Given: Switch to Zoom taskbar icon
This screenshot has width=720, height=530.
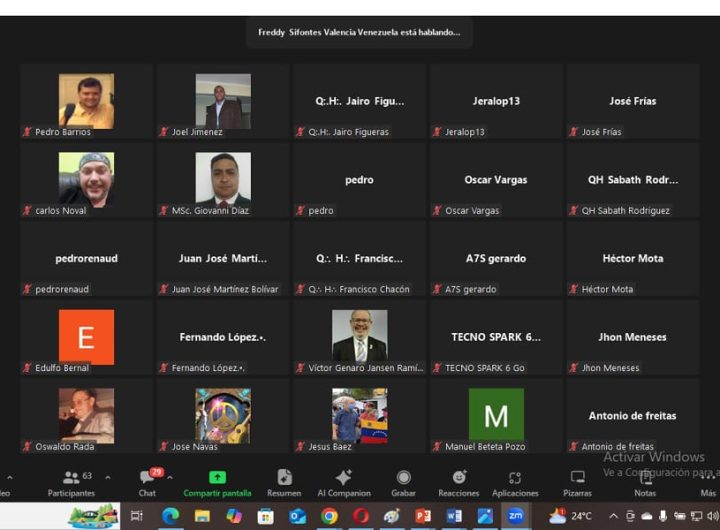Looking at the screenshot, I should click(516, 516).
